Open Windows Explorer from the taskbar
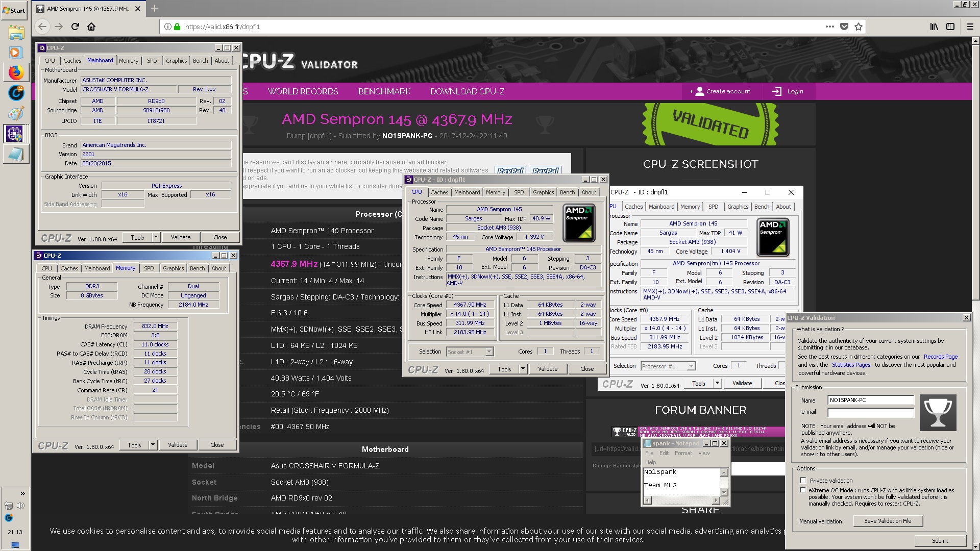The height and width of the screenshot is (551, 980). click(x=16, y=33)
